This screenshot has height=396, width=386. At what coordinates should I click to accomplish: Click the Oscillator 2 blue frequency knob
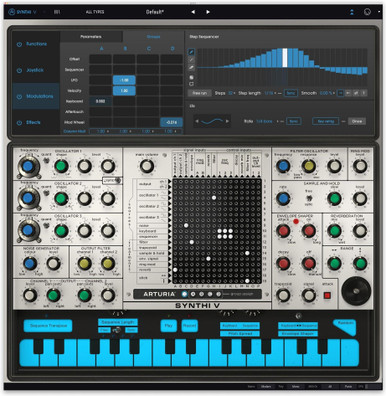(x=28, y=198)
